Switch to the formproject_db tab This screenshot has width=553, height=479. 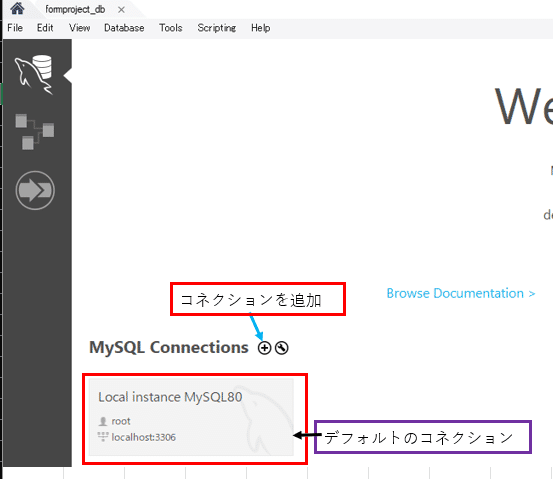coord(75,10)
